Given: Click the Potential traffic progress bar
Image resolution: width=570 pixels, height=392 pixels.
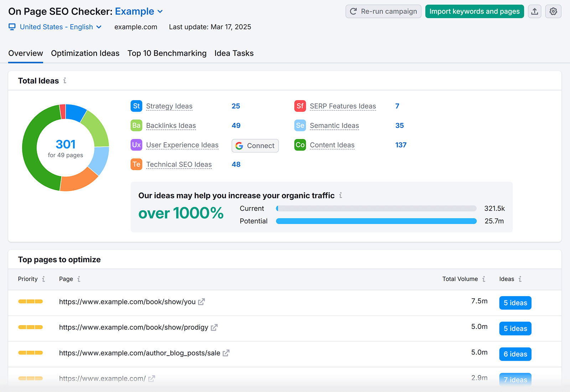Looking at the screenshot, I should coord(376,221).
